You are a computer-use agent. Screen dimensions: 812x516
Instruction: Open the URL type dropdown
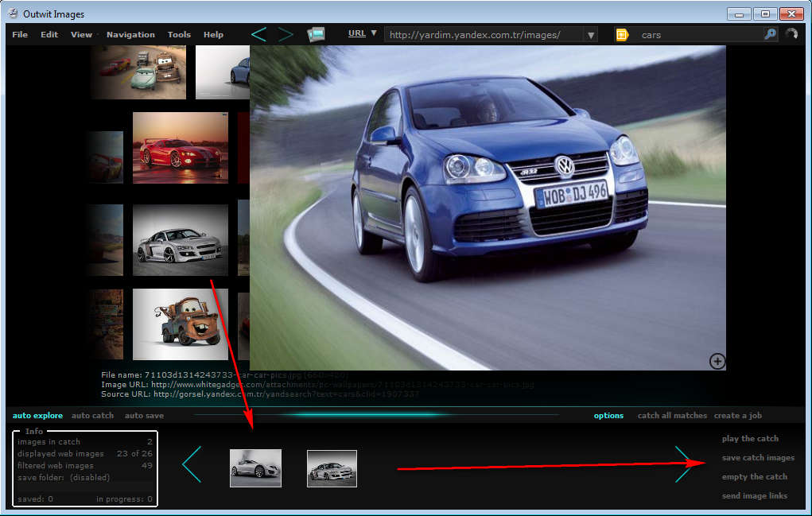tap(363, 33)
